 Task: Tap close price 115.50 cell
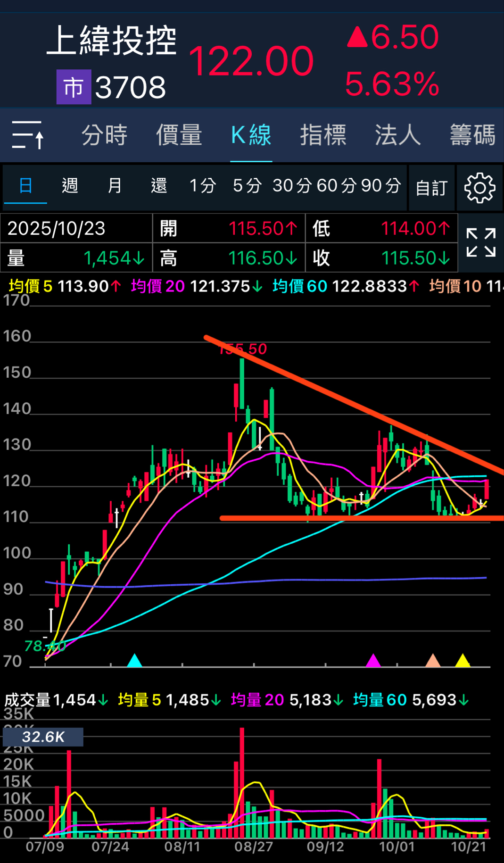382,258
